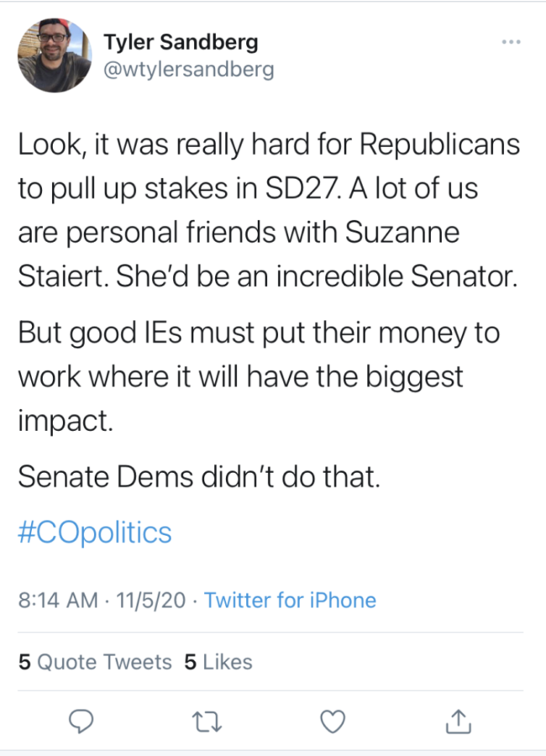The image size is (546, 756).
Task: Click the Twitter for iPhone source link
Action: click(290, 600)
